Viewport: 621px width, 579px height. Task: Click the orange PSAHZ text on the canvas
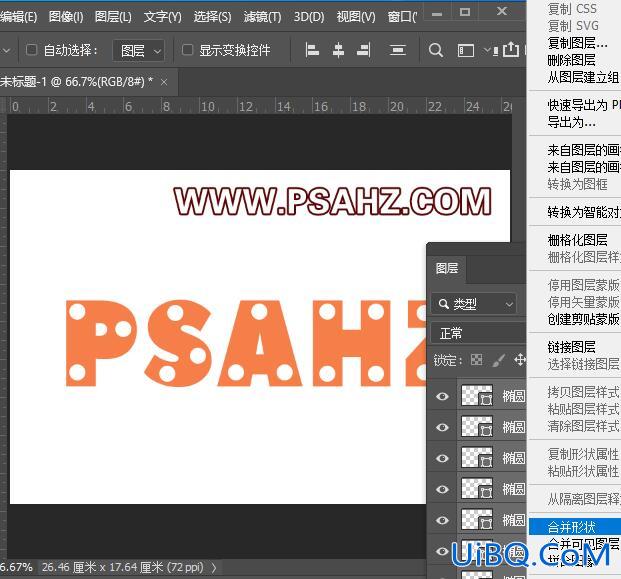[x=246, y=343]
